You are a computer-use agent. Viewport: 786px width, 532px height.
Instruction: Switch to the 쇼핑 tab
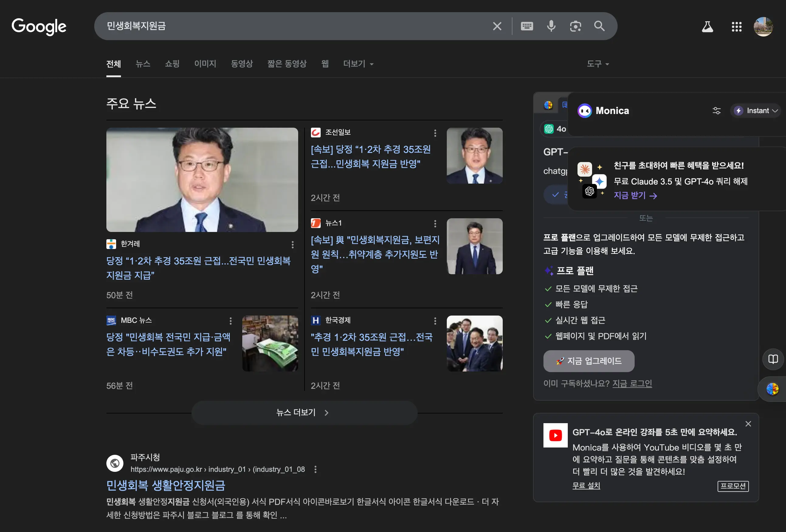point(172,64)
